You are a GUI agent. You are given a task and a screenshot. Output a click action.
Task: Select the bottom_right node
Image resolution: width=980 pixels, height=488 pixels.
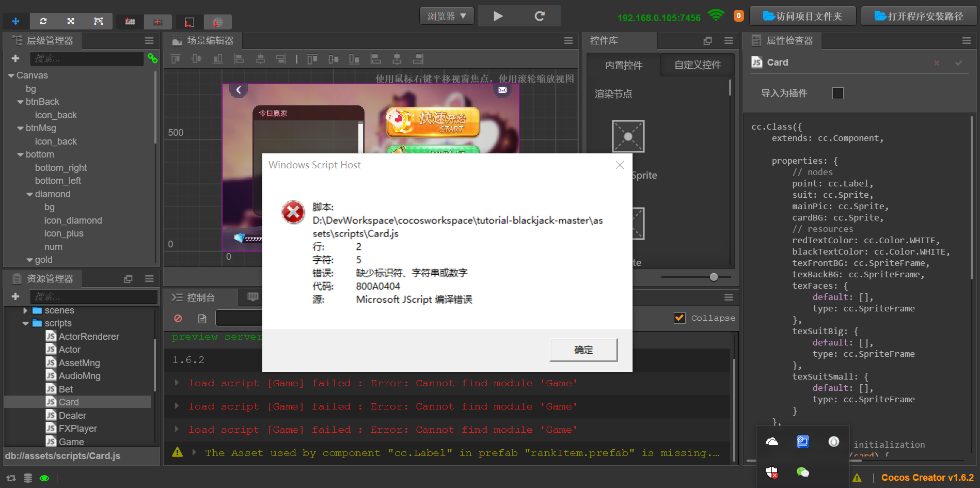(61, 168)
